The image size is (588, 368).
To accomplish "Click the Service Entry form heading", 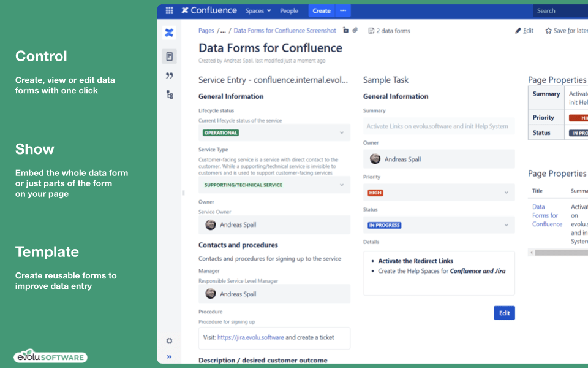I will [x=273, y=80].
